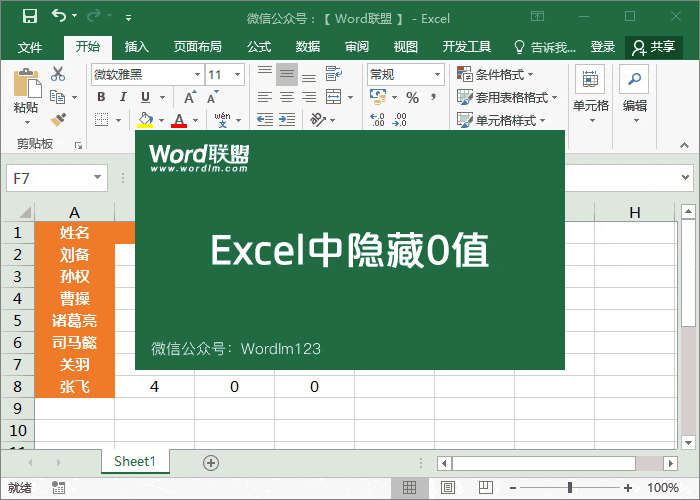Toggle Underline formatting
This screenshot has width=700, height=500.
145,97
